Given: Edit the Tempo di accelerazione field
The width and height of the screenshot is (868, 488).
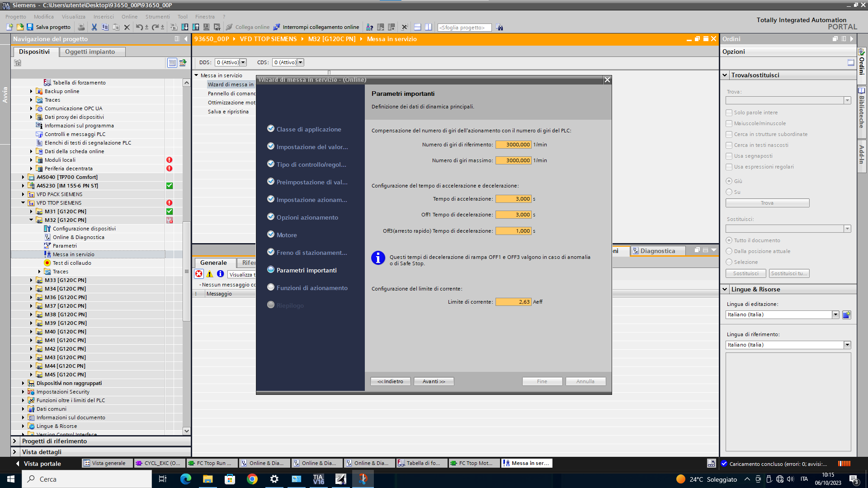Looking at the screenshot, I should pyautogui.click(x=513, y=199).
